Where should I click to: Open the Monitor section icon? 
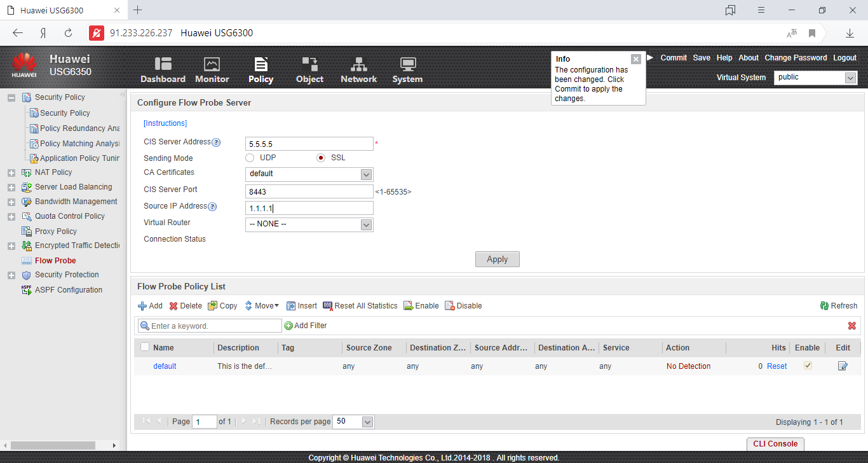pos(212,64)
